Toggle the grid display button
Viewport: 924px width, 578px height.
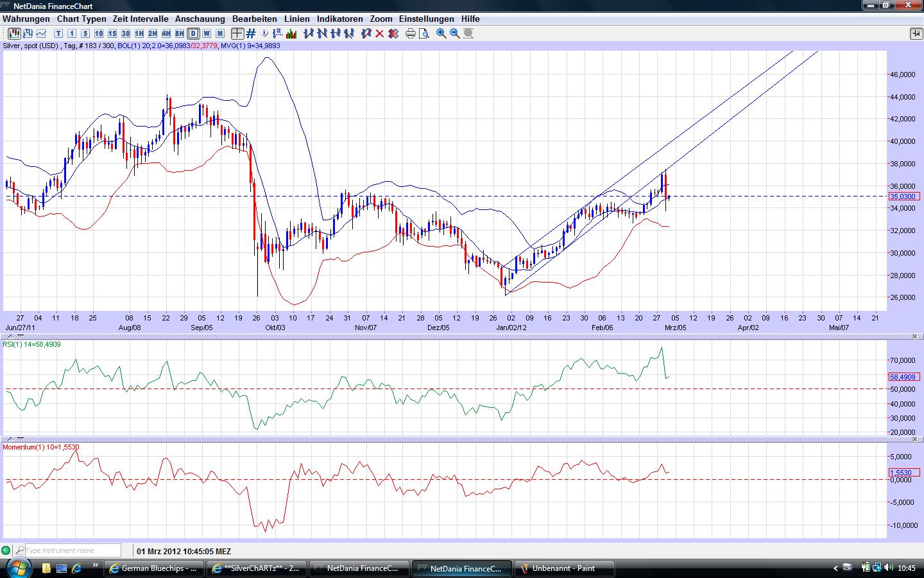click(251, 33)
